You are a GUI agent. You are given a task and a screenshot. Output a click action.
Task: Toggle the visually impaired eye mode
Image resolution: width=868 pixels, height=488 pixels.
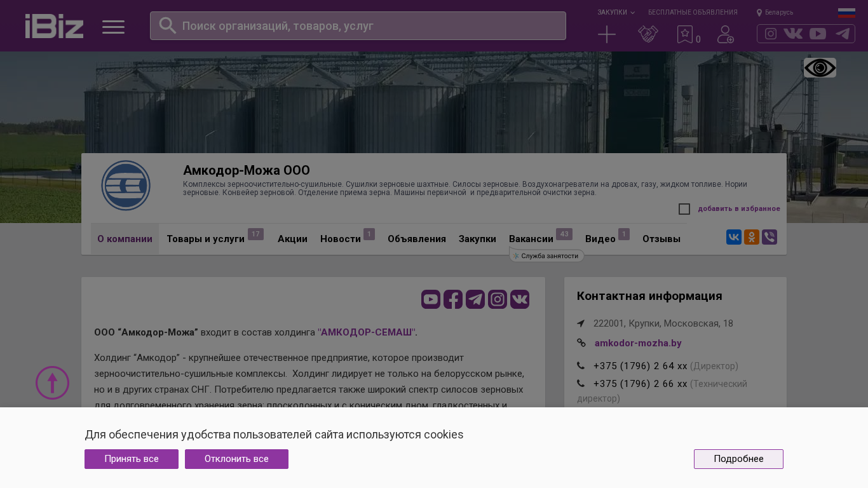point(820,67)
